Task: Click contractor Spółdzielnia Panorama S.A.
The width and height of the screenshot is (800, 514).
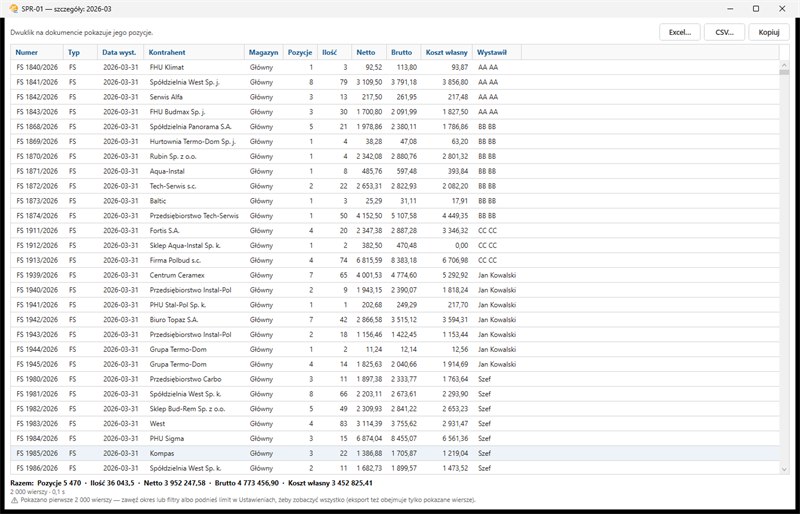Action: (x=190, y=126)
